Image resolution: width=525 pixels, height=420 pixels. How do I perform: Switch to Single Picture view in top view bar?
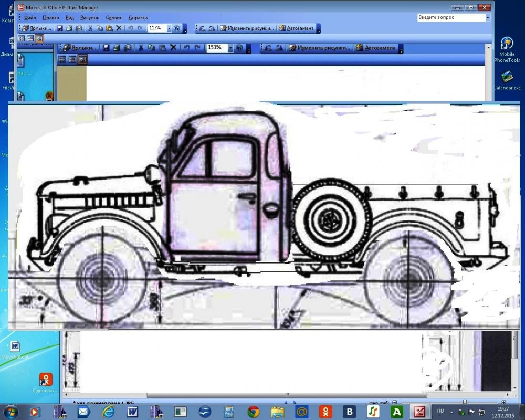pos(39,38)
